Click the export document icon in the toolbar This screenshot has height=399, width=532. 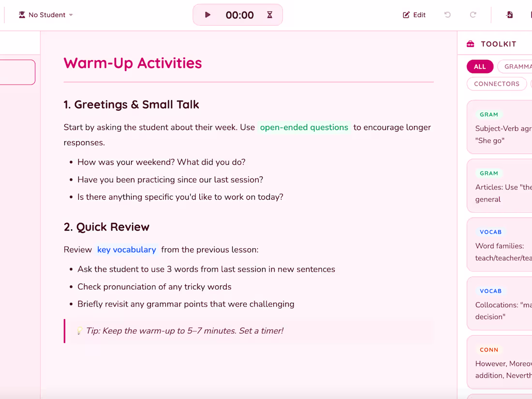(509, 15)
